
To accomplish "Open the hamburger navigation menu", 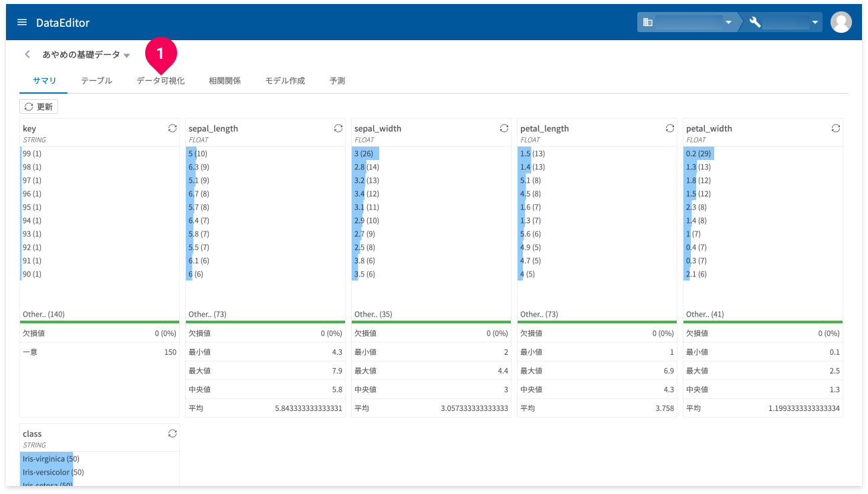I will click(x=22, y=22).
